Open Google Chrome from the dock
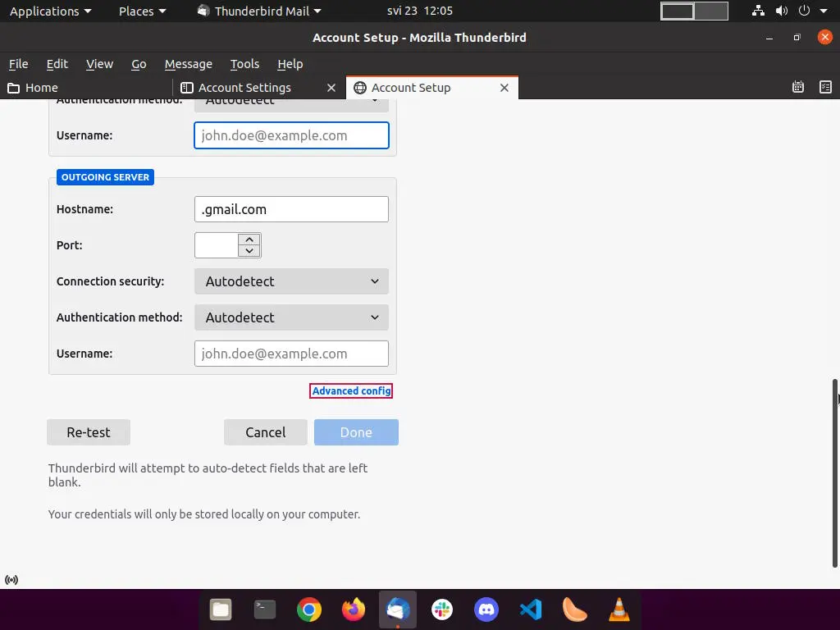Image resolution: width=840 pixels, height=630 pixels. pyautogui.click(x=309, y=609)
